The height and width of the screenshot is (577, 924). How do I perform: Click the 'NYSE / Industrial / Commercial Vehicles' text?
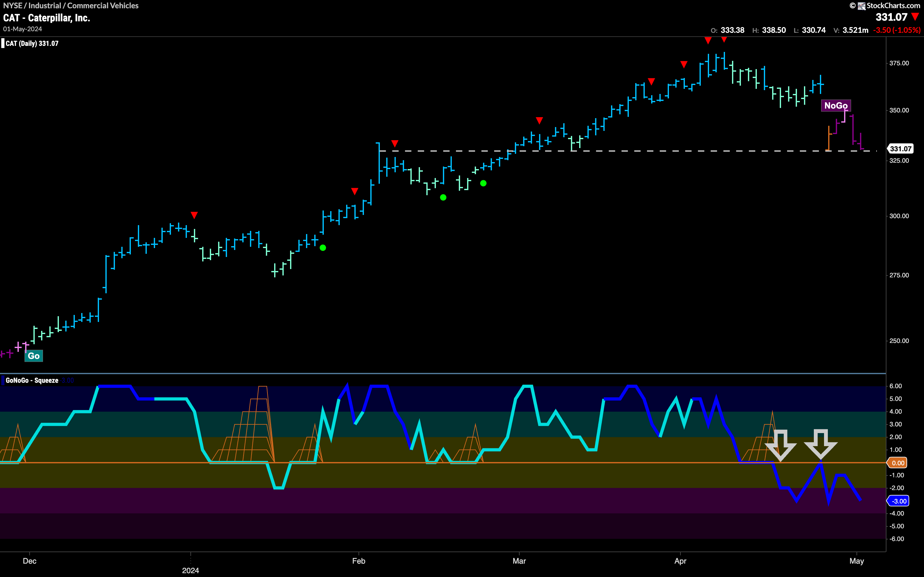pyautogui.click(x=71, y=5)
